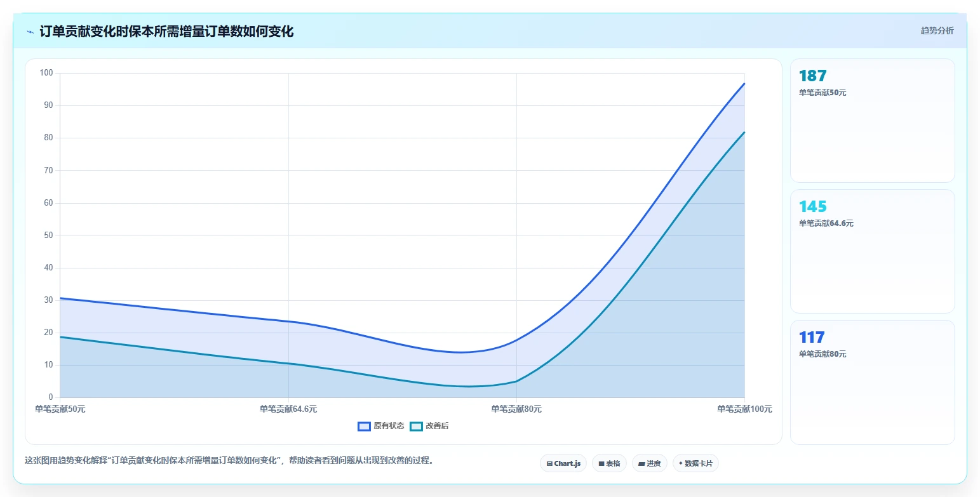Viewport: 980px width, 497px height.
Task: Select the 表格 tag button
Action: point(609,463)
